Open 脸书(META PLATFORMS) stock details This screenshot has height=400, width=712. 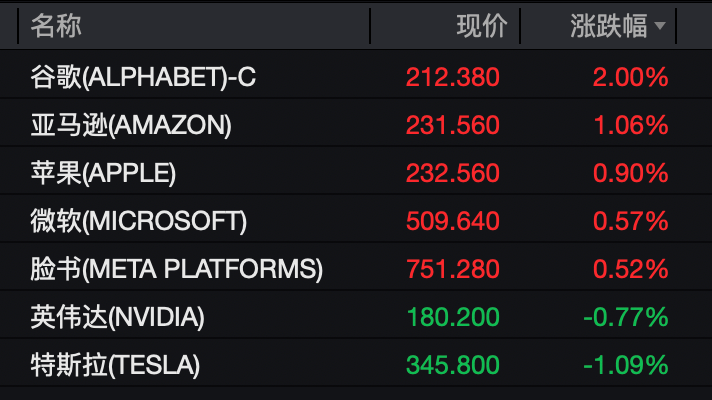[x=356, y=269]
